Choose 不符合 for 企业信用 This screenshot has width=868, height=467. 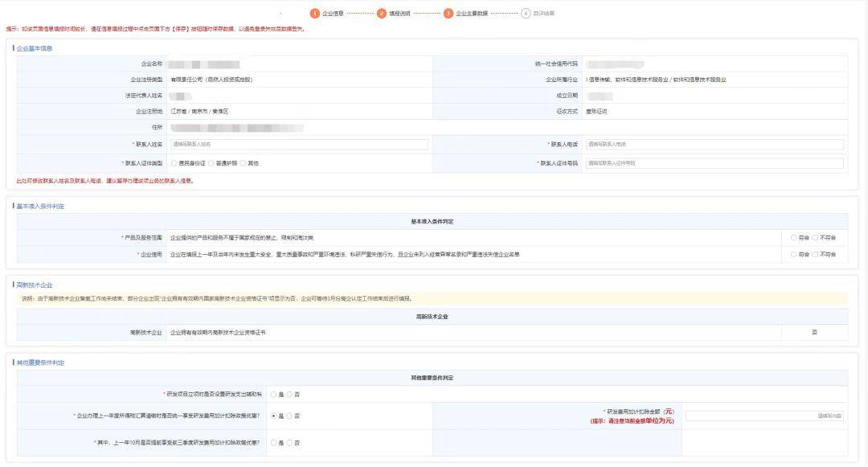pos(815,255)
